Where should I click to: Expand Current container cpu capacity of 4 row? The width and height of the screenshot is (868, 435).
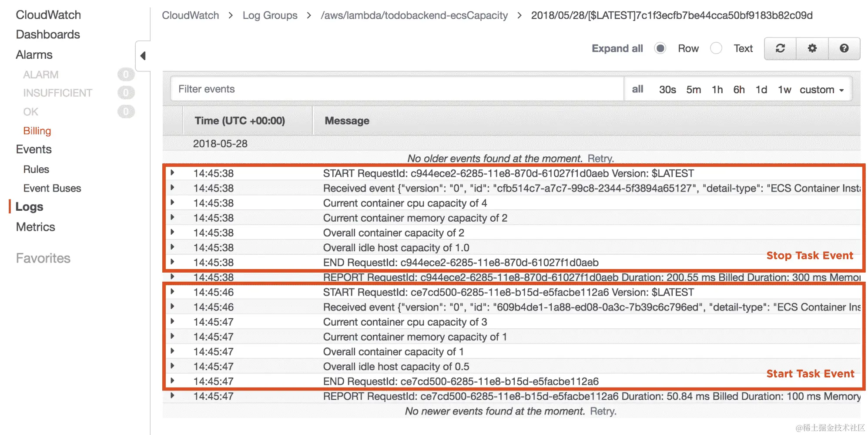click(172, 202)
